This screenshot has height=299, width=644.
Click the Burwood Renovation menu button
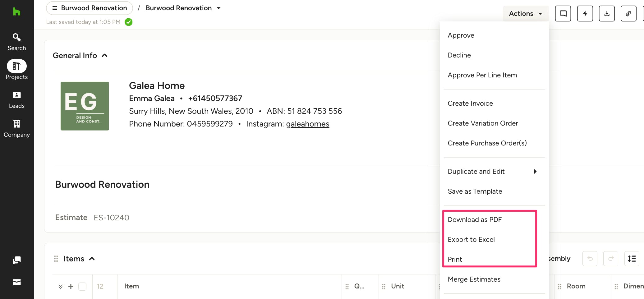(x=90, y=8)
